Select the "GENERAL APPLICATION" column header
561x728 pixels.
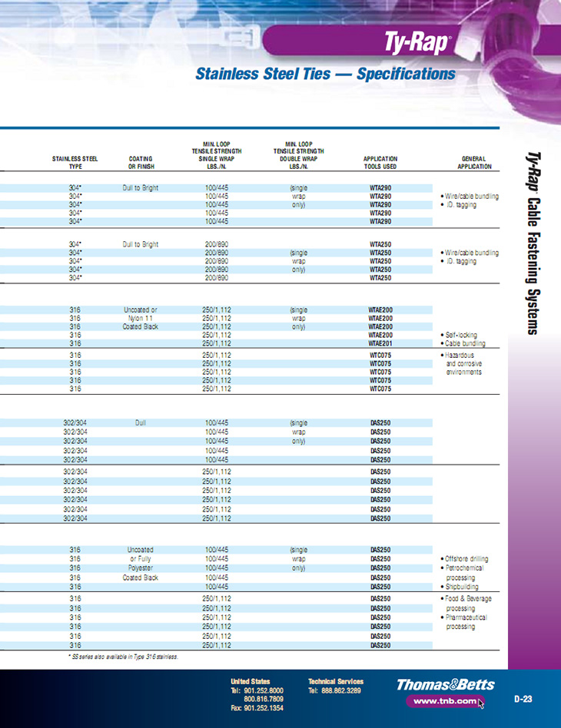pos(474,163)
